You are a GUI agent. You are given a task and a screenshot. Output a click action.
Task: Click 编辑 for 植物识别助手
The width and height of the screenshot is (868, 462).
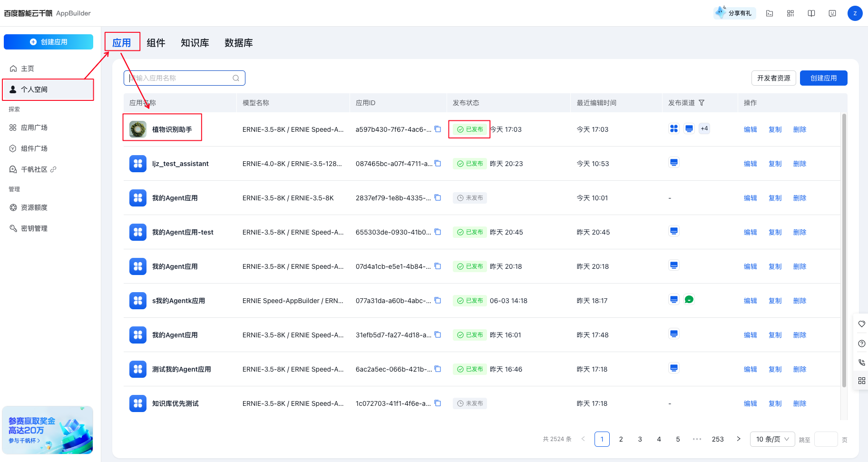751,129
